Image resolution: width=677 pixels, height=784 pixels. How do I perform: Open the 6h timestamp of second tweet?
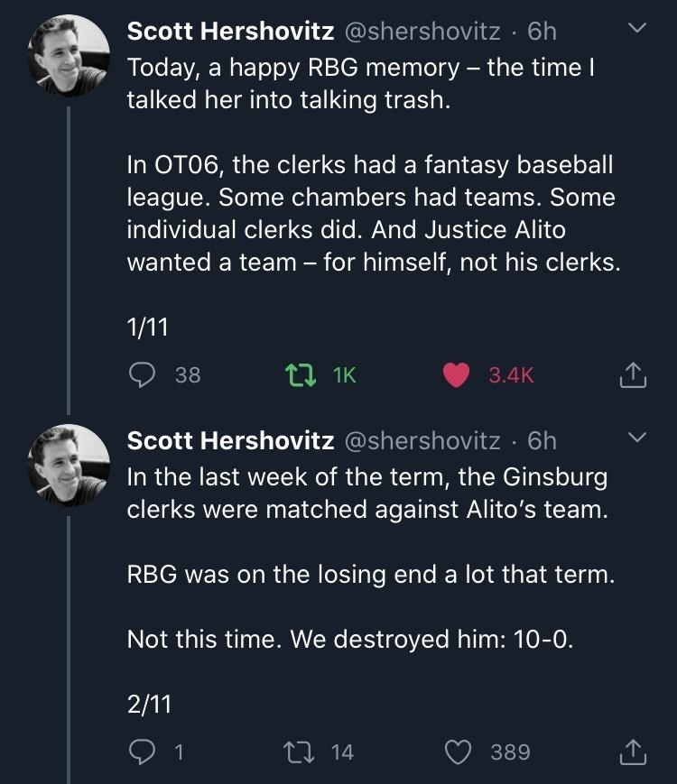click(x=542, y=440)
